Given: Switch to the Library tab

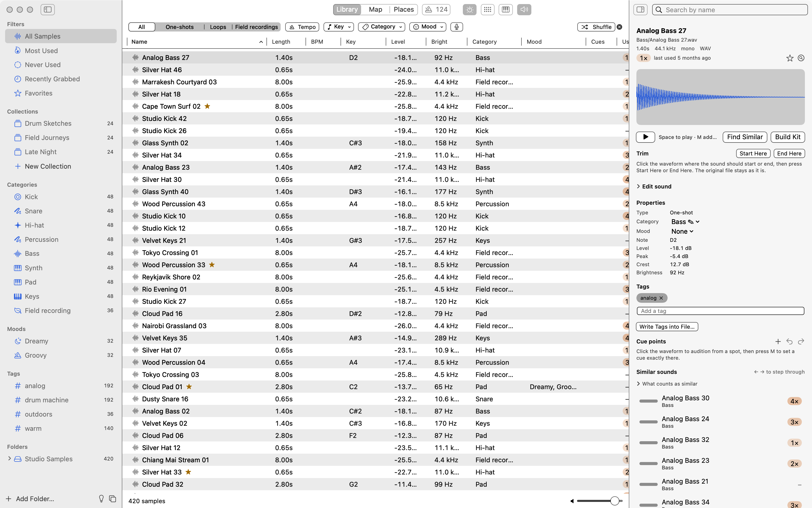Looking at the screenshot, I should (347, 9).
